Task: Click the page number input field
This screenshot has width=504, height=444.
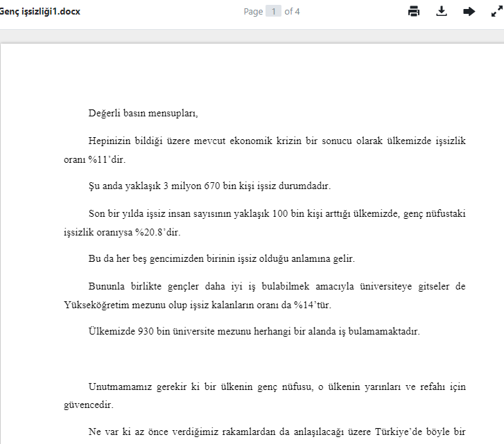Action: [x=274, y=12]
